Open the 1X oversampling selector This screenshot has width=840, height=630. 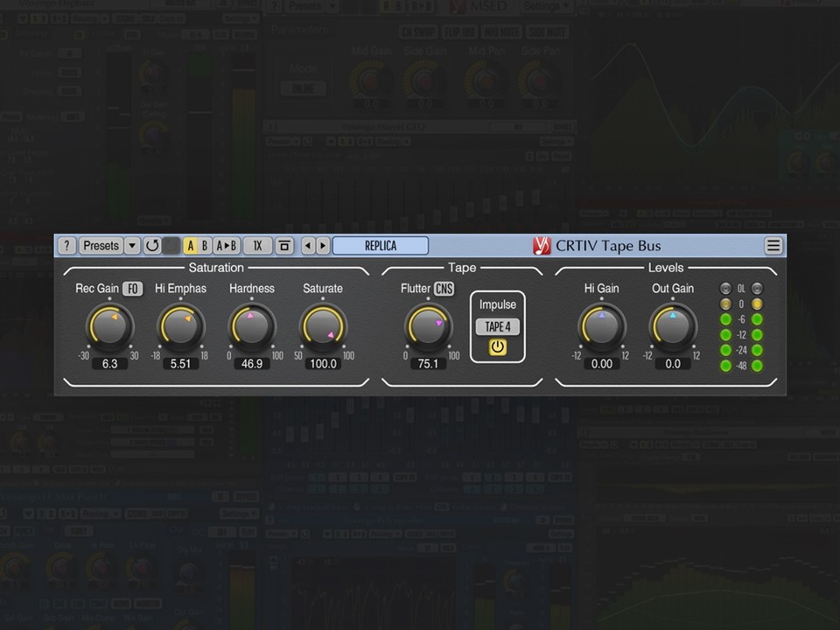(x=257, y=246)
